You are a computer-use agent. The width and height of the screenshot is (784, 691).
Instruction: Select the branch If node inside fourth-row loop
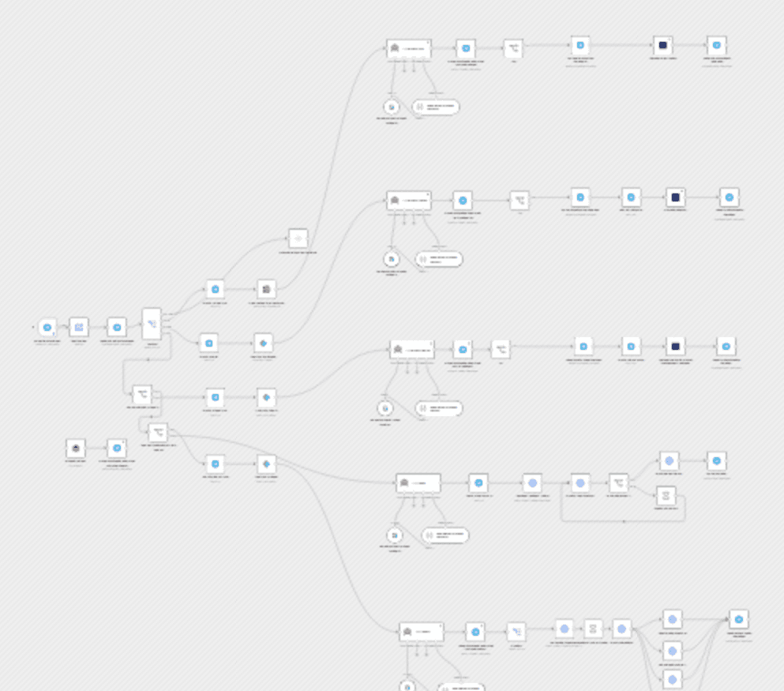point(618,483)
